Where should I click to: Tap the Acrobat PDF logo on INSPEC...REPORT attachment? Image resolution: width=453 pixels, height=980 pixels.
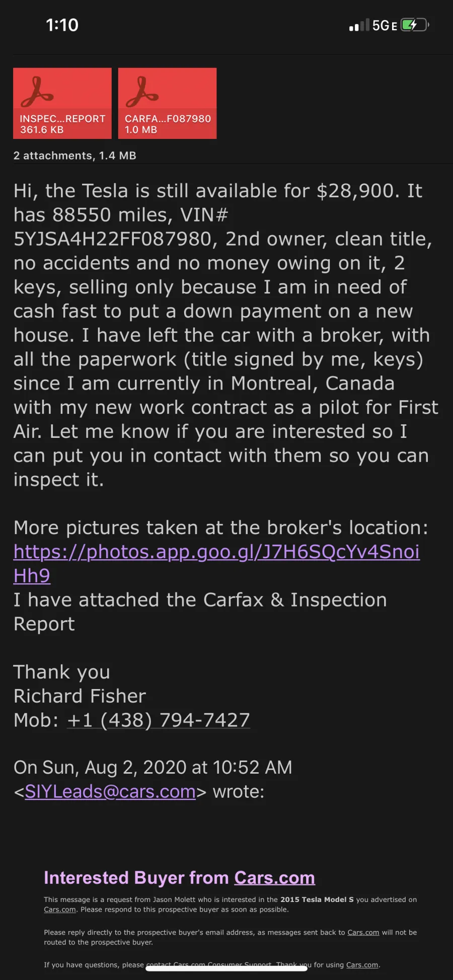pos(37,92)
